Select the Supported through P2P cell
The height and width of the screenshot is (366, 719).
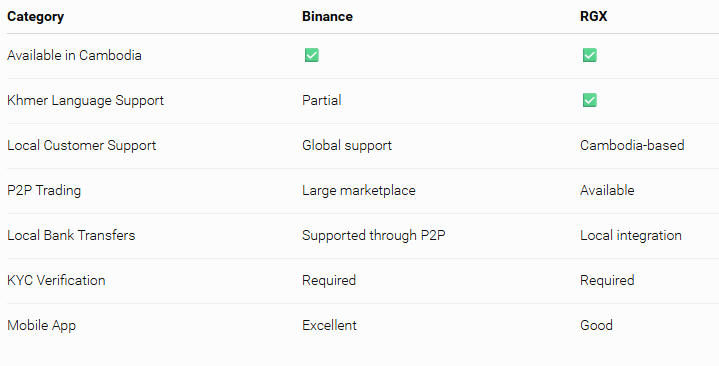tap(374, 235)
